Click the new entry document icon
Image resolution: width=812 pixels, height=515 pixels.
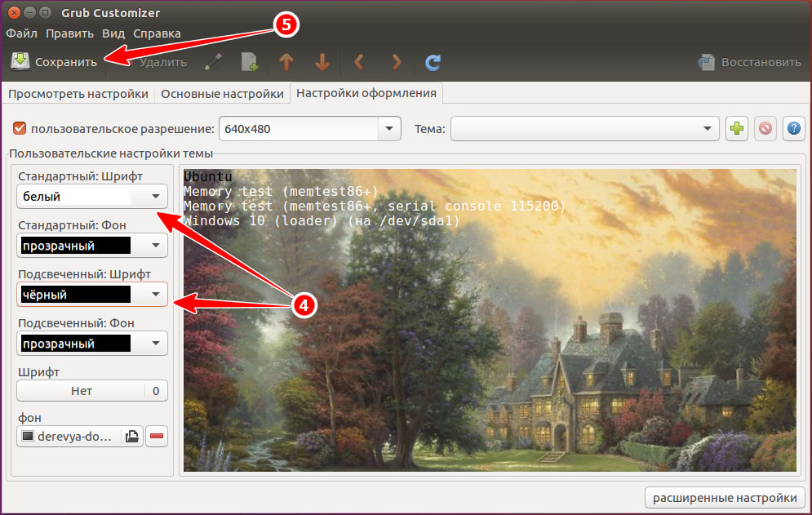(x=250, y=62)
